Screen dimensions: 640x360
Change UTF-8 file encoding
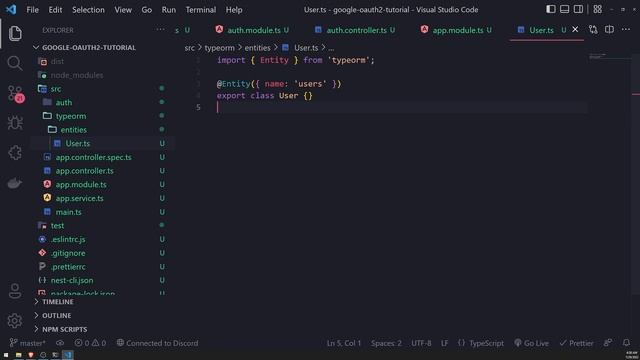coord(421,343)
